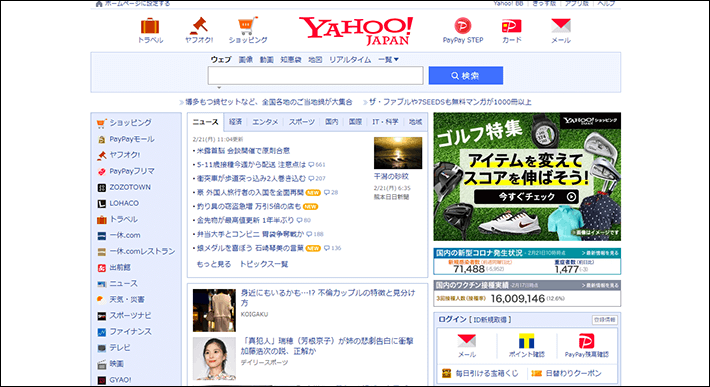710x387 pixels.
Task: Open the ショッピング cart icon in header
Action: (248, 26)
